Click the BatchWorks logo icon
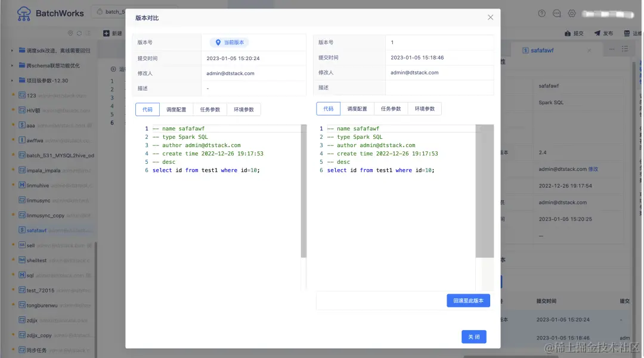 [x=24, y=14]
